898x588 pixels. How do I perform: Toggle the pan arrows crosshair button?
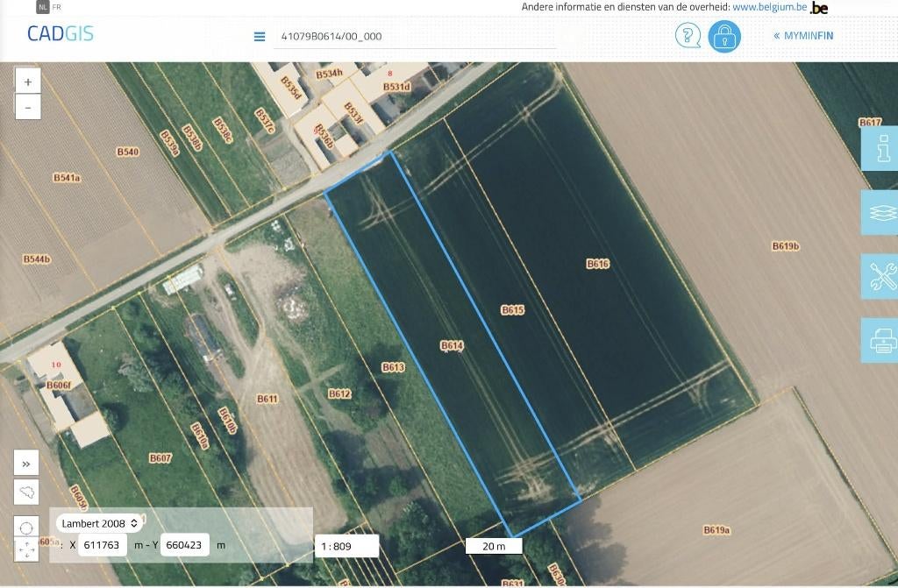click(27, 549)
